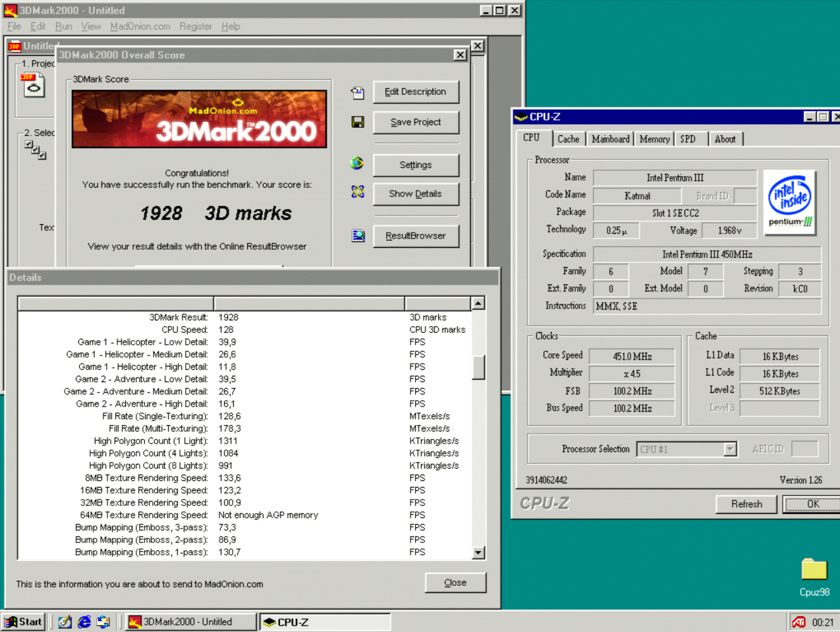
Task: Open the File menu
Action: (14, 26)
